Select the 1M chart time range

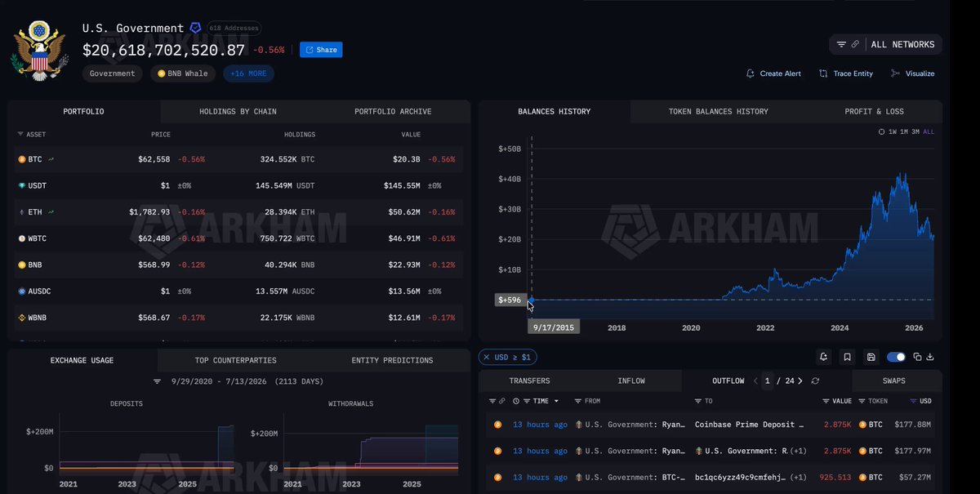905,131
